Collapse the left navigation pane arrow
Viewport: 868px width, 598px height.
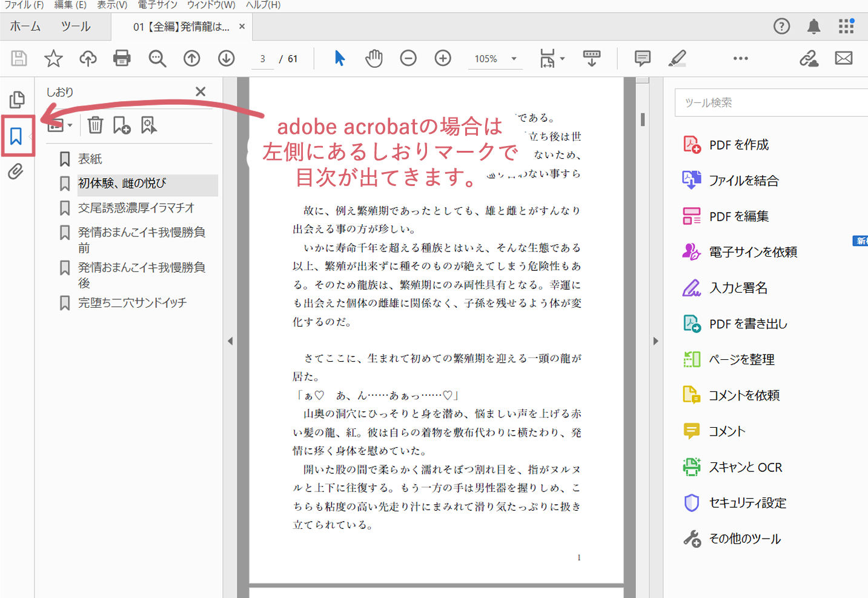pos(230,341)
